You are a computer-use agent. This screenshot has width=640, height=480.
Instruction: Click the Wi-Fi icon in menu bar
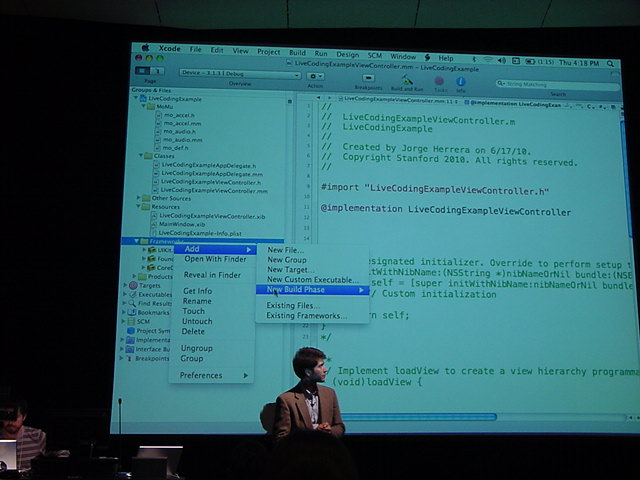pos(488,60)
